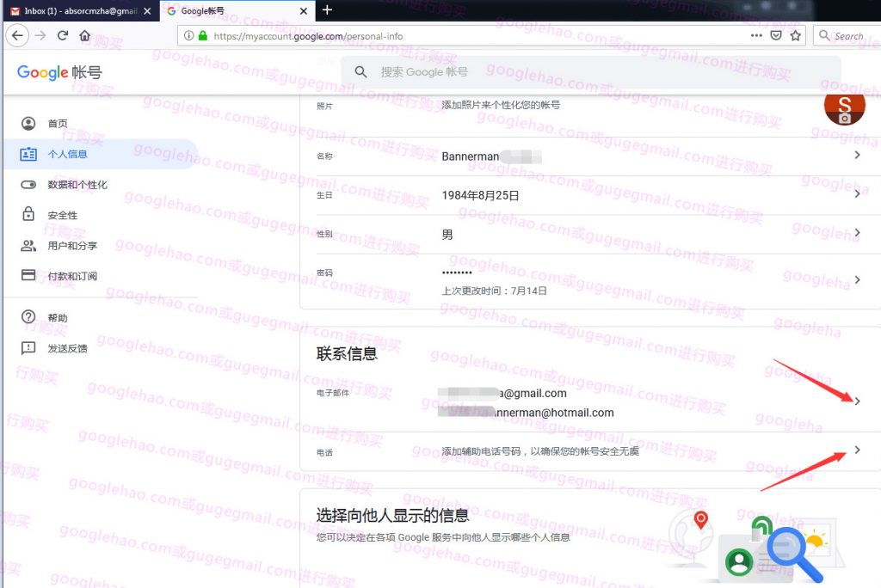Click the 安全性 lock icon

click(28, 213)
